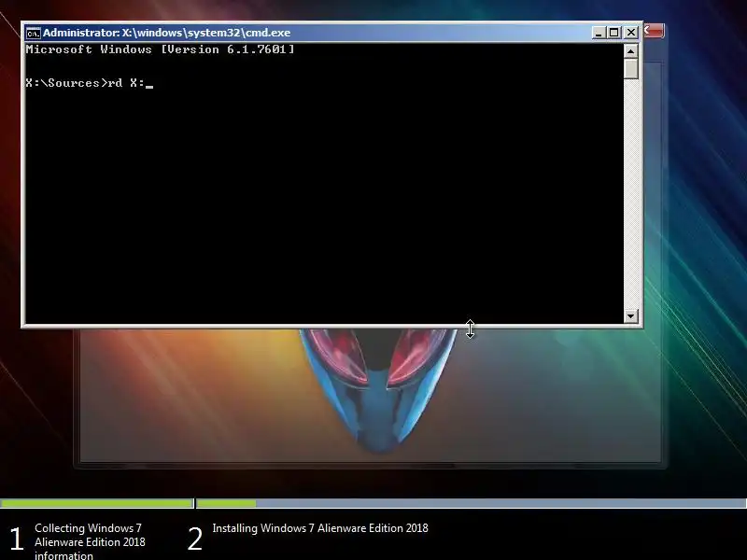Click the cmd scrollbar up arrow
Viewport: 747px width, 560px height.
(x=631, y=51)
